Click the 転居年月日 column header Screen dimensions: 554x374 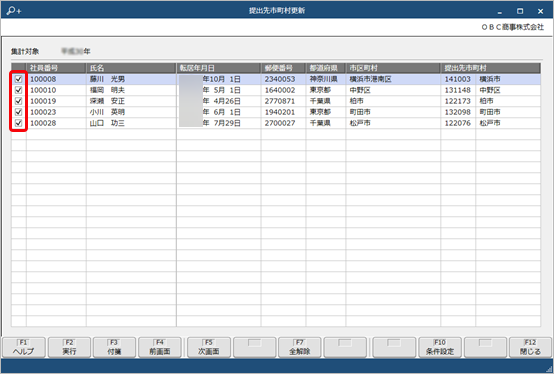(219, 68)
